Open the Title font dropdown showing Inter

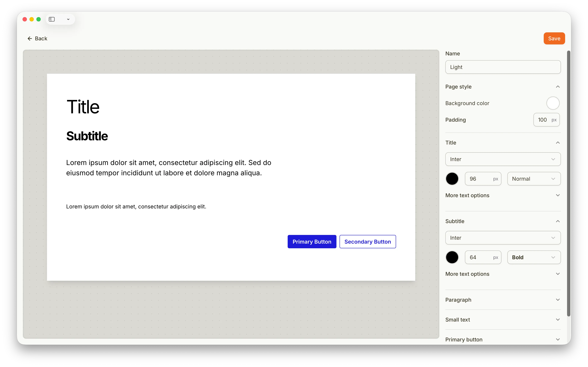coord(502,159)
